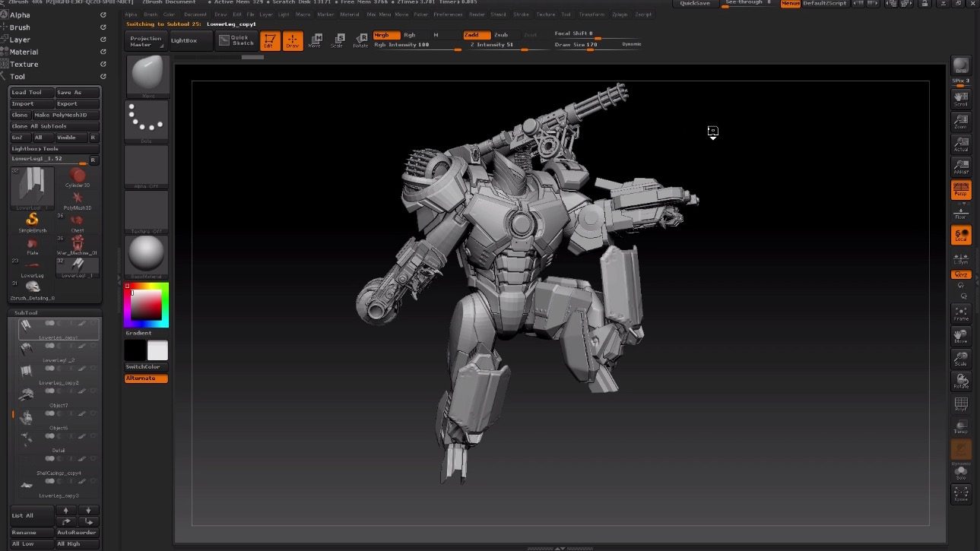Expand the Texture palette
980x551 pixels.
[24, 64]
